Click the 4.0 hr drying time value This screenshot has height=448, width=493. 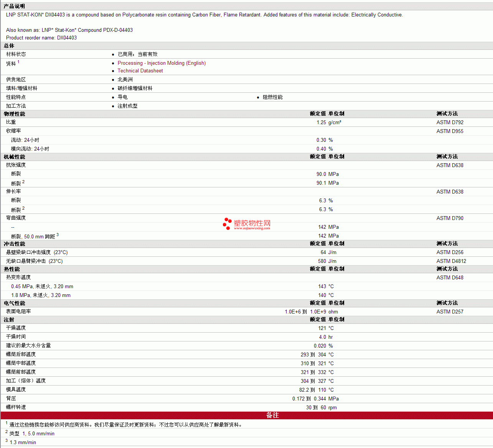(326, 337)
